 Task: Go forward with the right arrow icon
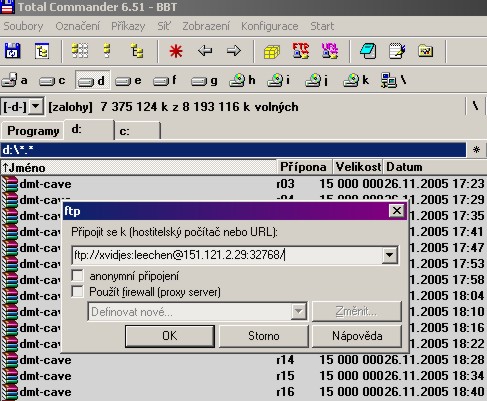click(233, 51)
